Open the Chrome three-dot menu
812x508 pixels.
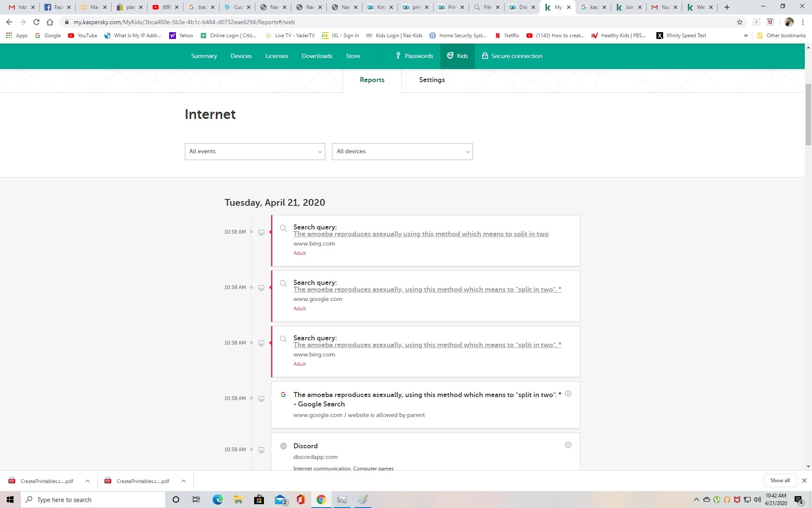803,22
